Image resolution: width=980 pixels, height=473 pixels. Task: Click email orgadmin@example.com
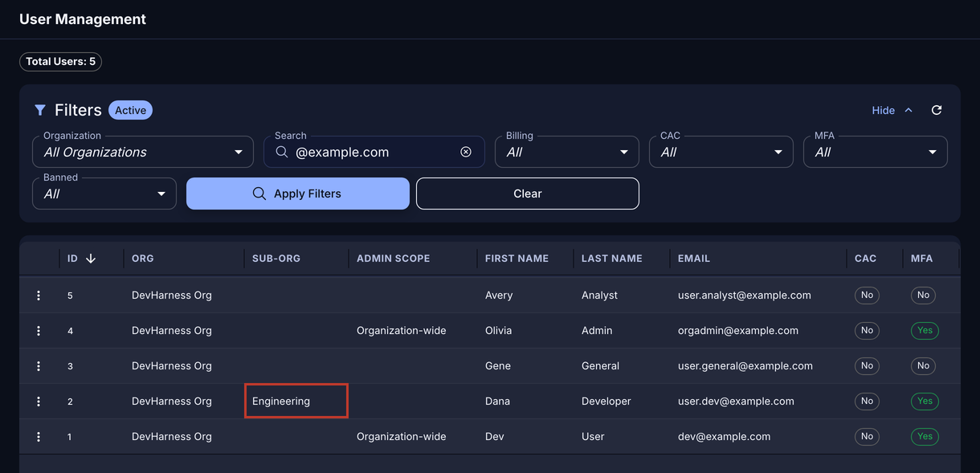tap(738, 331)
